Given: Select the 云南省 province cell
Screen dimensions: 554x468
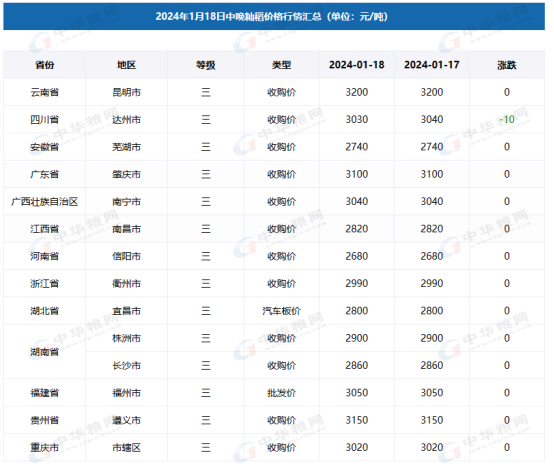Looking at the screenshot, I should click(45, 92).
